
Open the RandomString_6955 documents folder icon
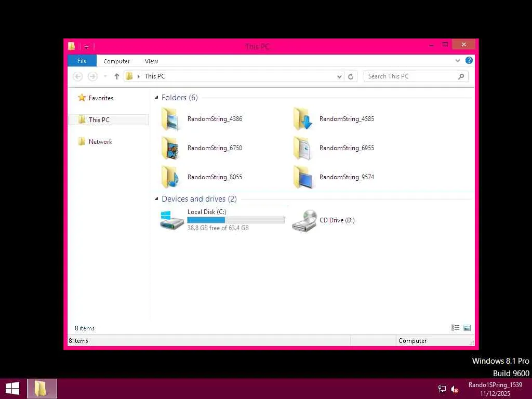302,148
